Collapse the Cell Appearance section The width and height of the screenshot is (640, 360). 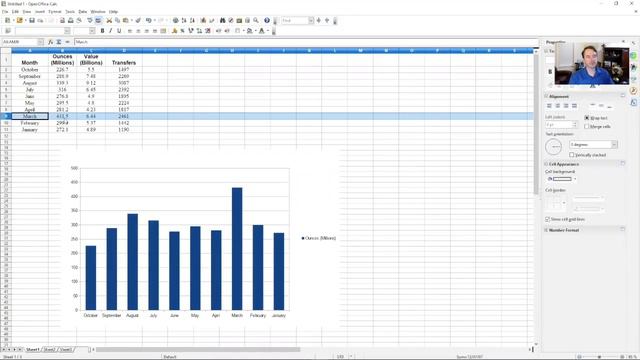click(x=546, y=164)
